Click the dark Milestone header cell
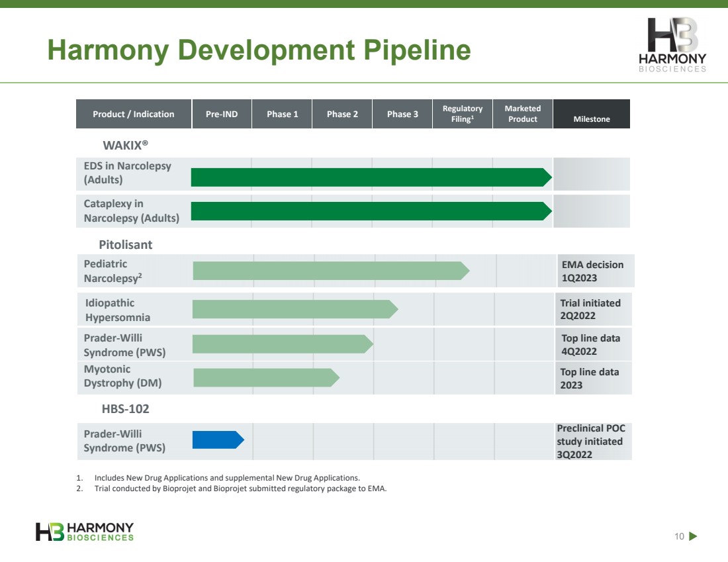The width and height of the screenshot is (728, 562). [x=592, y=114]
